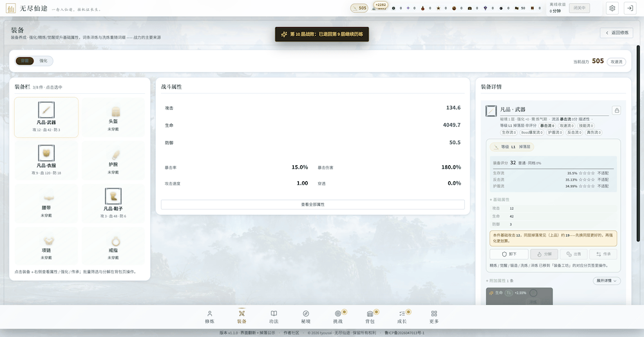Open 挑战 in bottom navigation
This screenshot has width=644, height=337.
[337, 317]
